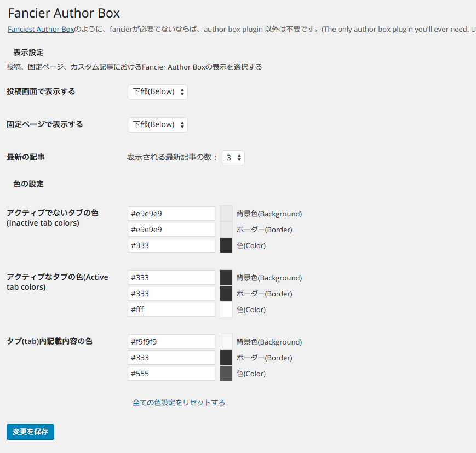Click 全ての色設定をリセットする link
The image size is (476, 453).
click(179, 403)
